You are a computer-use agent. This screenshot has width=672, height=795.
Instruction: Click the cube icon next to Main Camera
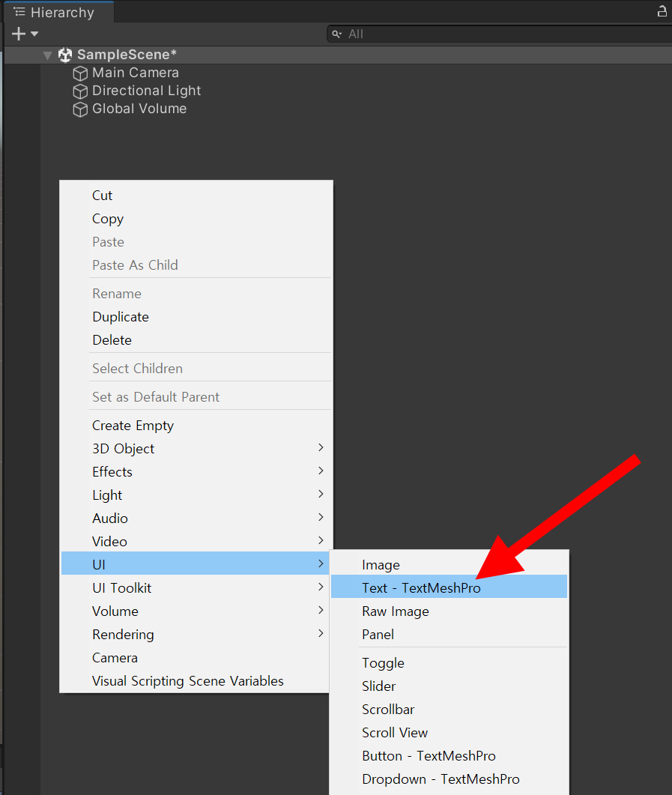coord(80,73)
